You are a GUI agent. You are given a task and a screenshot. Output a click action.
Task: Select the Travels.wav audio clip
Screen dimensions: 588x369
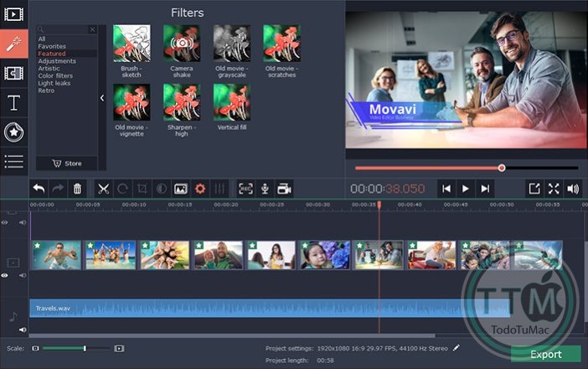[x=270, y=308]
